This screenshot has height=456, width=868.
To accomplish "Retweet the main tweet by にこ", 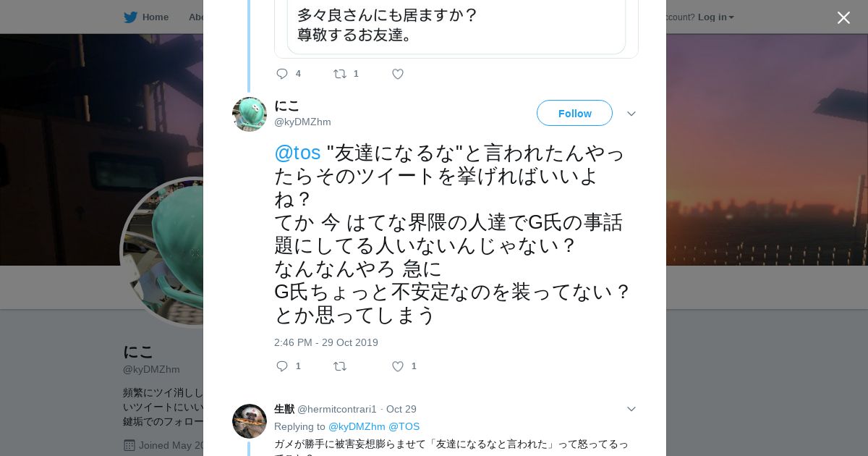I will click(340, 366).
